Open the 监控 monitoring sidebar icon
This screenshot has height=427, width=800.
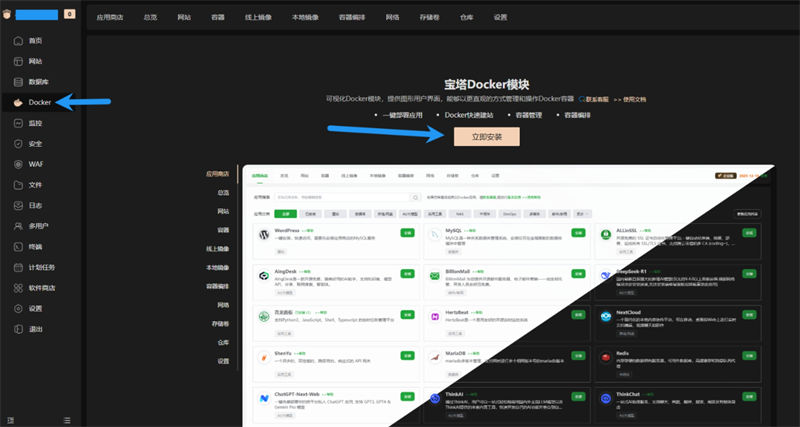(x=17, y=123)
